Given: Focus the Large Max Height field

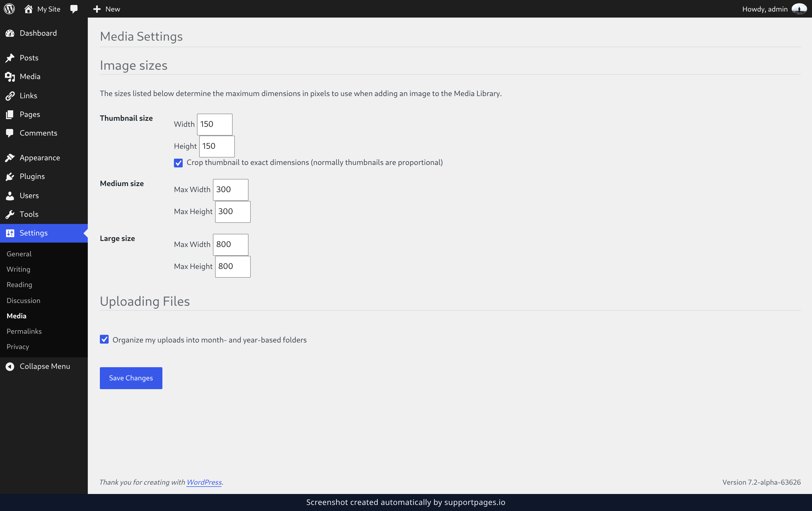Looking at the screenshot, I should click(x=233, y=266).
